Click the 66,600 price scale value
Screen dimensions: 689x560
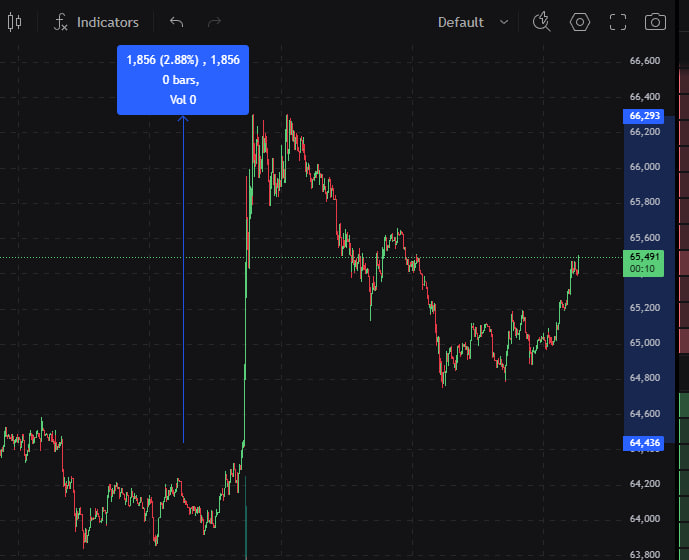[x=645, y=61]
